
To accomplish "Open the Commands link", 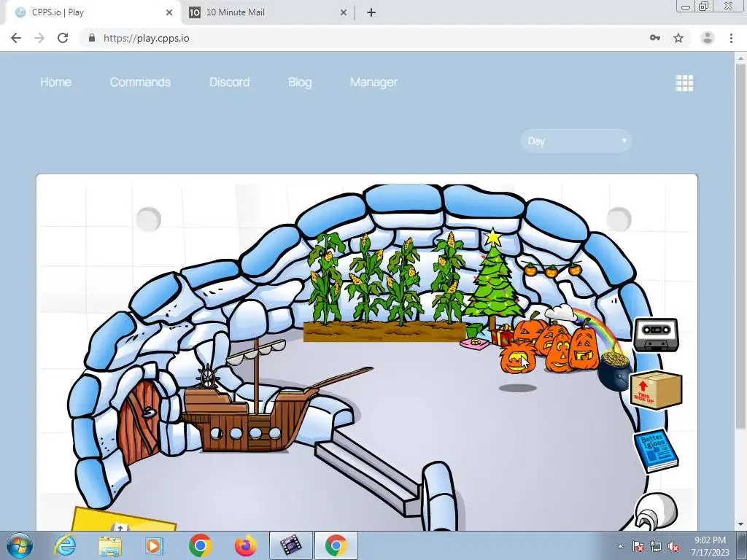I will coord(140,82).
